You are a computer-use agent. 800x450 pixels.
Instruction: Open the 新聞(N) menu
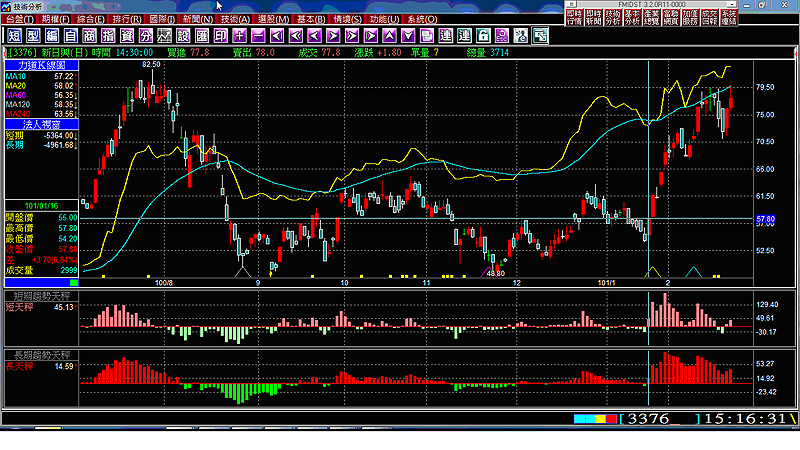point(198,19)
